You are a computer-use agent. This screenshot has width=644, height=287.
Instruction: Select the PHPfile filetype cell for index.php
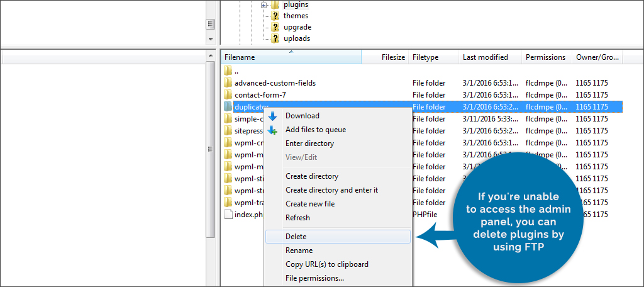(x=425, y=215)
